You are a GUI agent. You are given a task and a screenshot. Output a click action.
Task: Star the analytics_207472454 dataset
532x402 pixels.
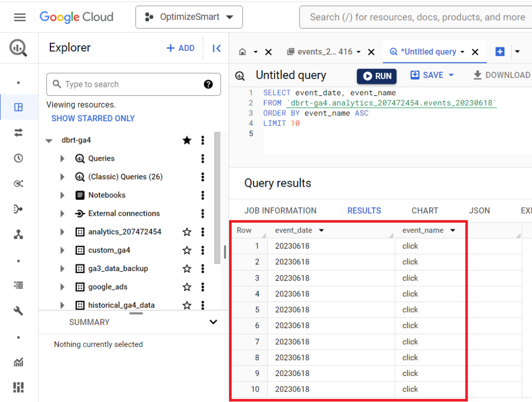pos(187,232)
